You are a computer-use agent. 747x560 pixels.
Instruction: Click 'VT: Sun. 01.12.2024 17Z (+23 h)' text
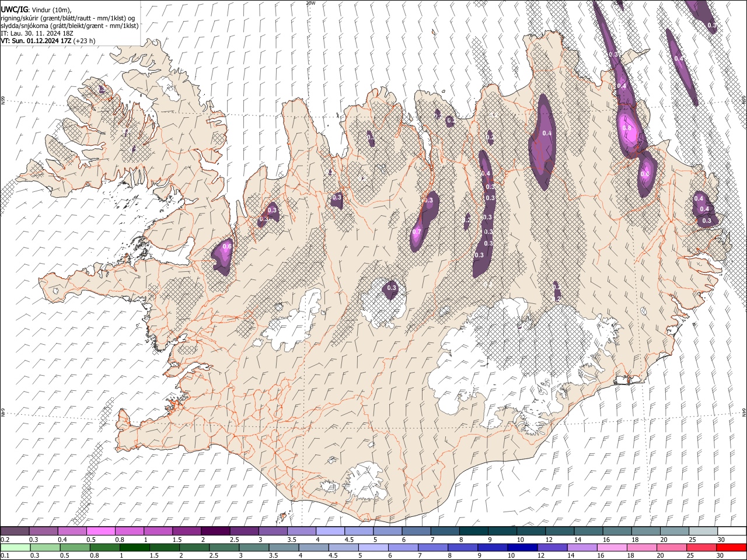coord(48,41)
